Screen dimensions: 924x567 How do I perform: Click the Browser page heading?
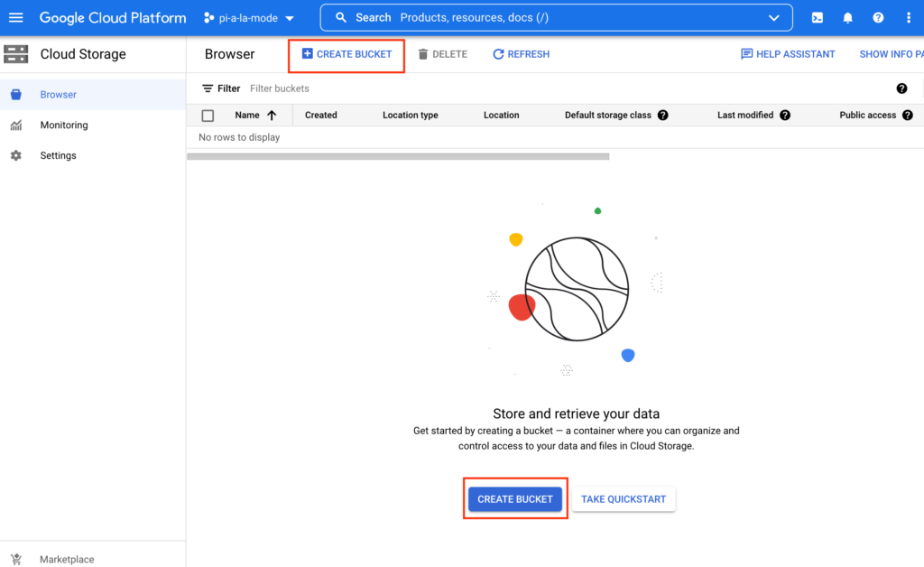point(230,54)
